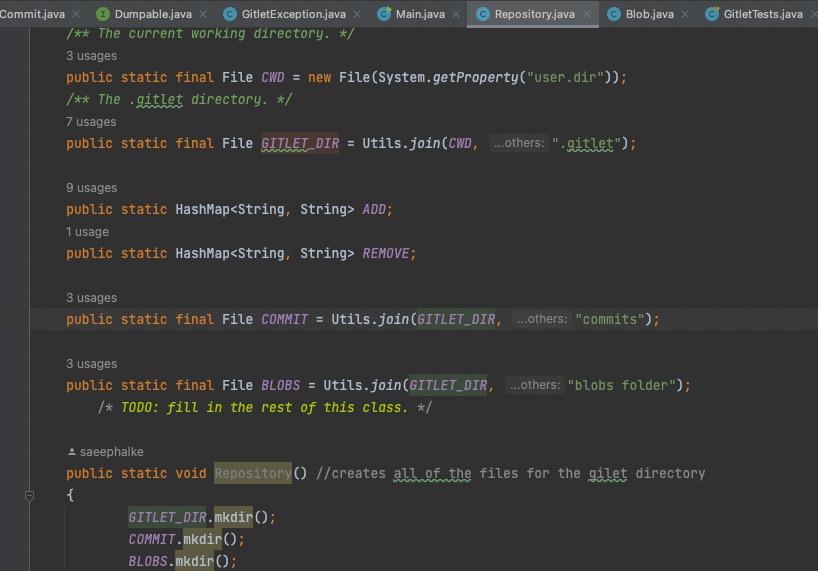Image resolution: width=818 pixels, height=571 pixels.
Task: Expand the '...others:' hint before "commits"
Action: (541, 319)
